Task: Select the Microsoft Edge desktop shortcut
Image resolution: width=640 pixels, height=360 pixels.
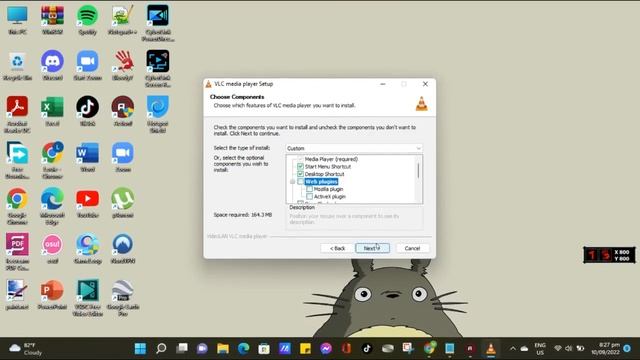Action: (x=52, y=206)
